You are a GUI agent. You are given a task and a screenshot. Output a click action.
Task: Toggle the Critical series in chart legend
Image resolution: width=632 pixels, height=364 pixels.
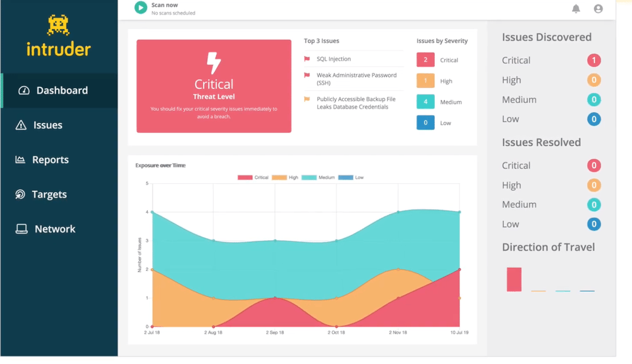tap(253, 178)
